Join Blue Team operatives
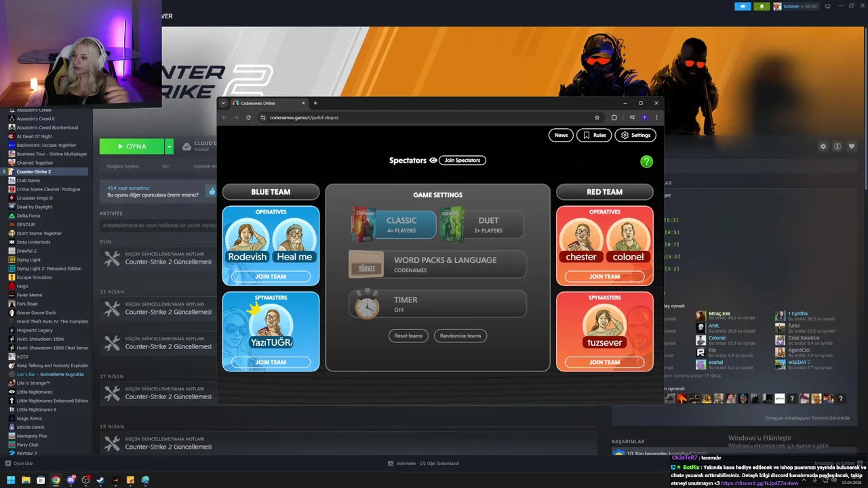This screenshot has height=488, width=868. (271, 277)
